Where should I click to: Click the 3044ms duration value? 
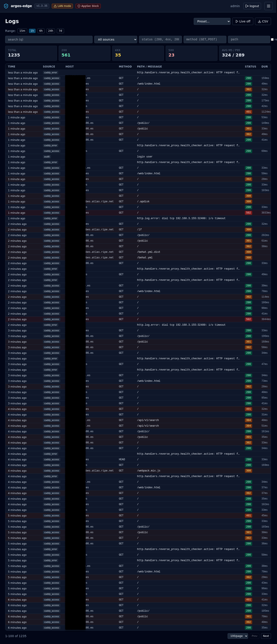(x=266, y=319)
